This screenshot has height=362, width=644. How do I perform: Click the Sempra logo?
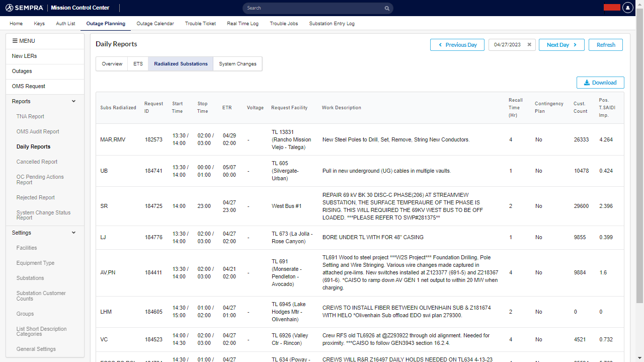coord(24,8)
